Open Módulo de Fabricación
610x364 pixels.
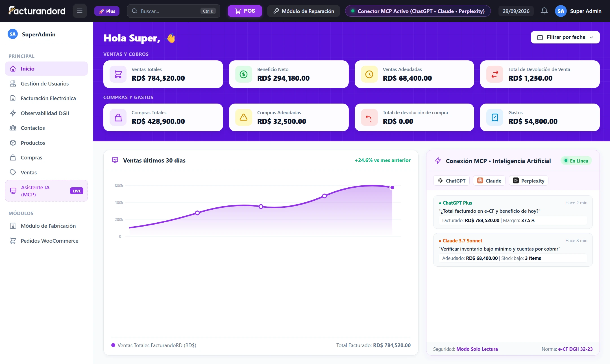tap(46, 226)
